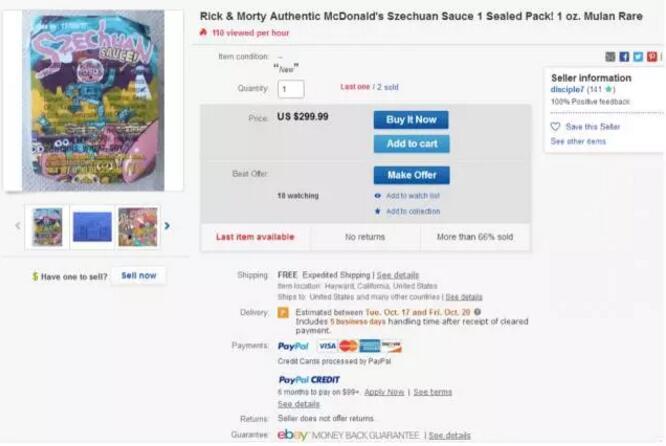Click the heart icon to save seller
Viewport: 666px width, 446px height.
pyautogui.click(x=556, y=127)
